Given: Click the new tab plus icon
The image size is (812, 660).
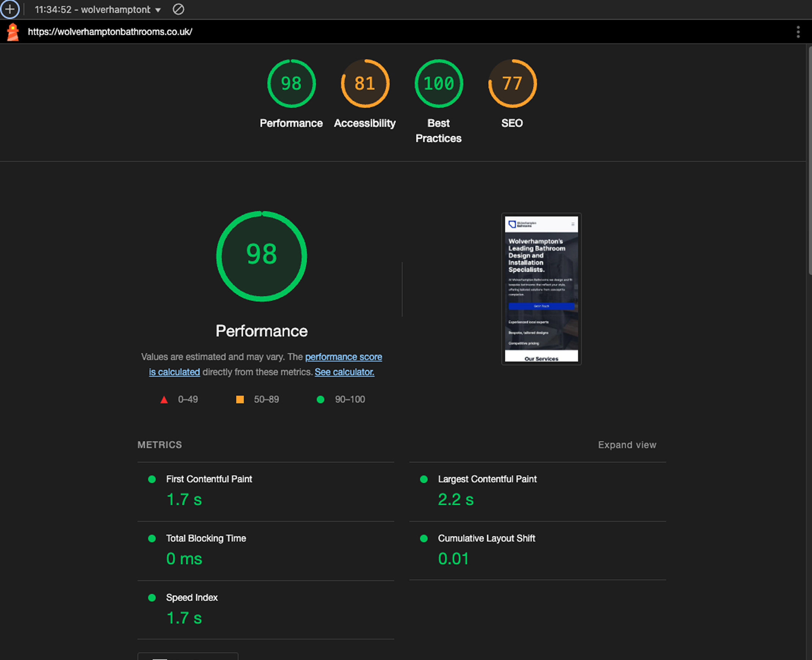Looking at the screenshot, I should click(x=10, y=9).
